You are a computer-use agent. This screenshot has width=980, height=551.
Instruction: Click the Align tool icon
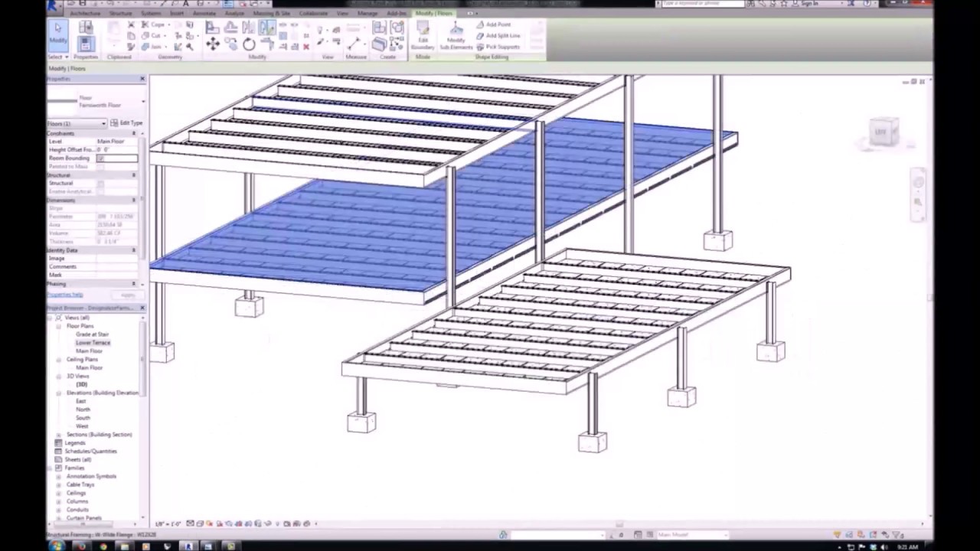click(212, 28)
